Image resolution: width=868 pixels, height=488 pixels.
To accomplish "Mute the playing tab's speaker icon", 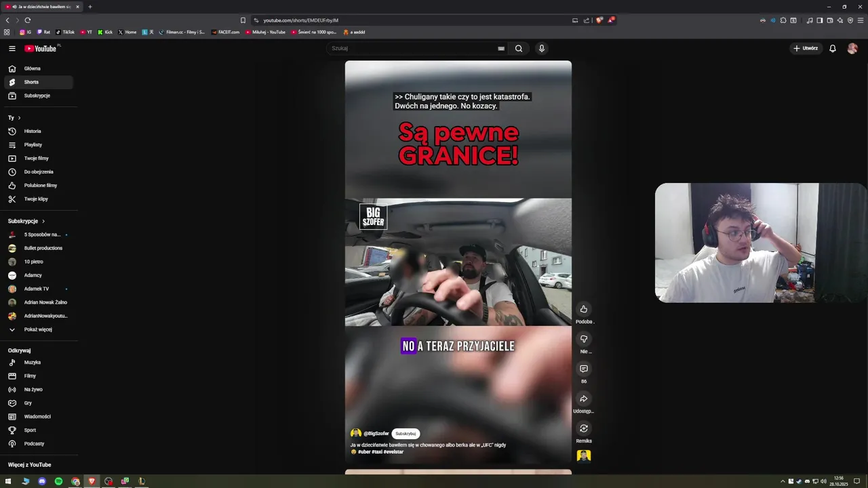I will pos(14,7).
